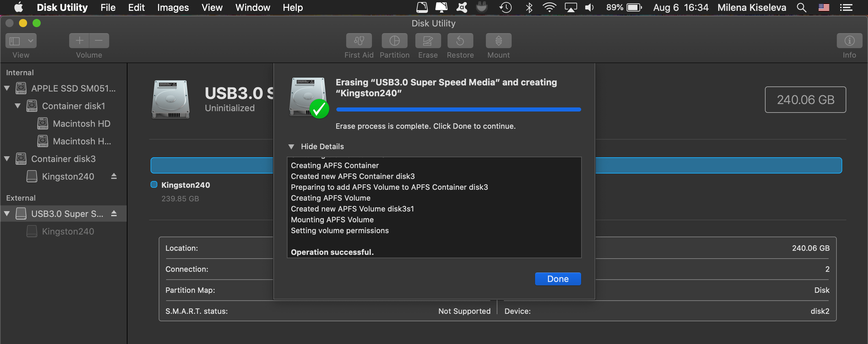Open Notification Center list icon
868x344 pixels.
[x=846, y=7]
